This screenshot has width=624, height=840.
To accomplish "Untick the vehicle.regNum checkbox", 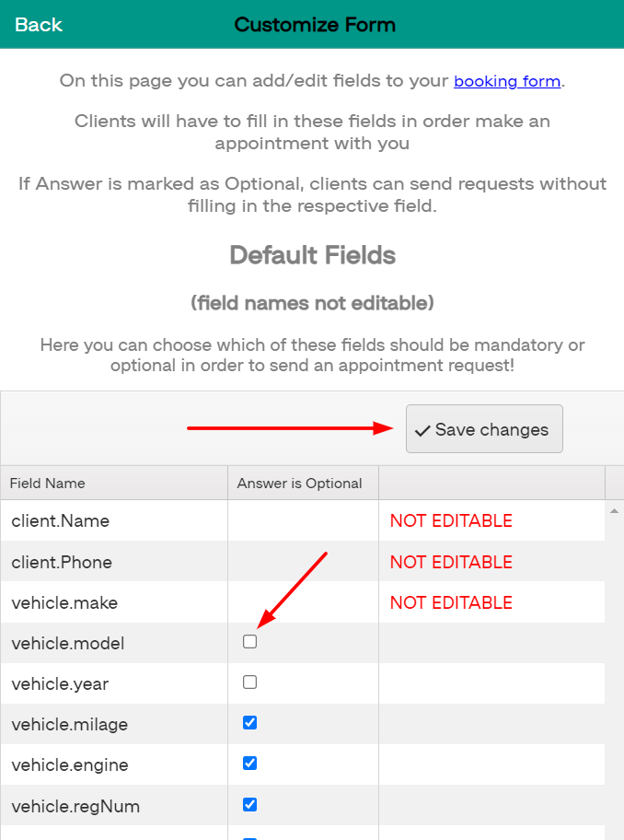I will (249, 804).
